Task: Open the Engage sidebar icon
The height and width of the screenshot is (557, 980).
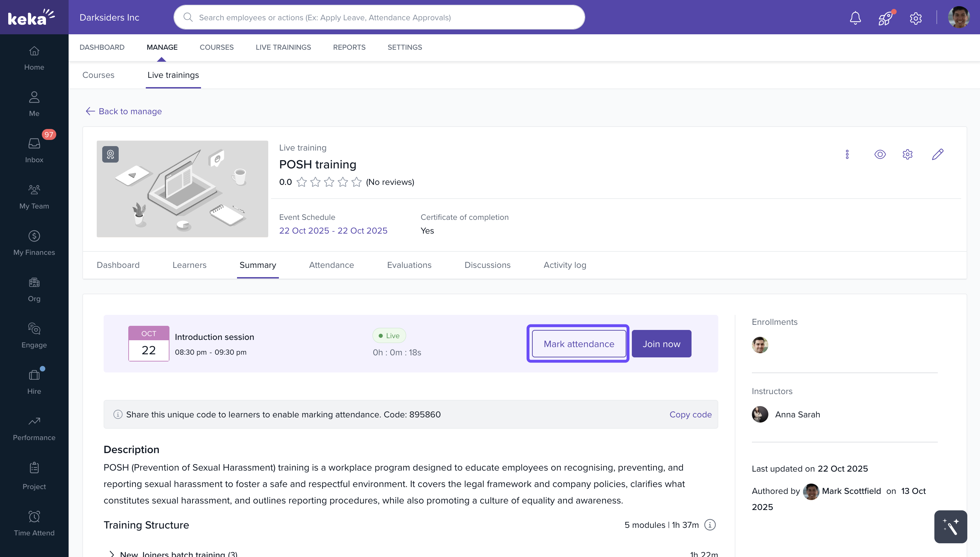Action: [34, 335]
